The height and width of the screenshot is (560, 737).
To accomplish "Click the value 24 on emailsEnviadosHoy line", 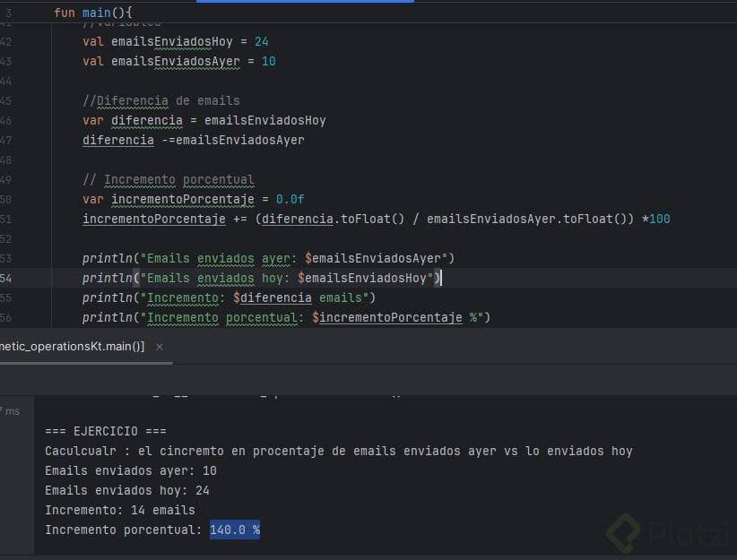I will (261, 41).
